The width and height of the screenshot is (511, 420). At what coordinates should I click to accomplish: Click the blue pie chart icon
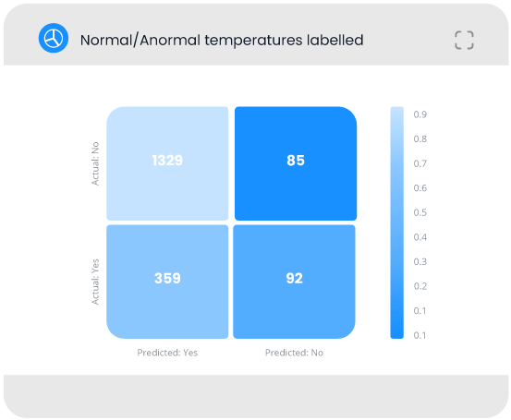(x=54, y=38)
